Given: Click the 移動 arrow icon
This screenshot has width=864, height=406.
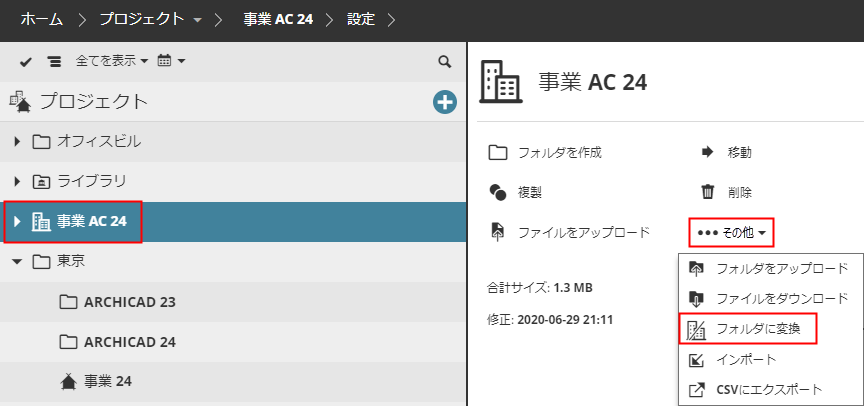Looking at the screenshot, I should click(707, 153).
